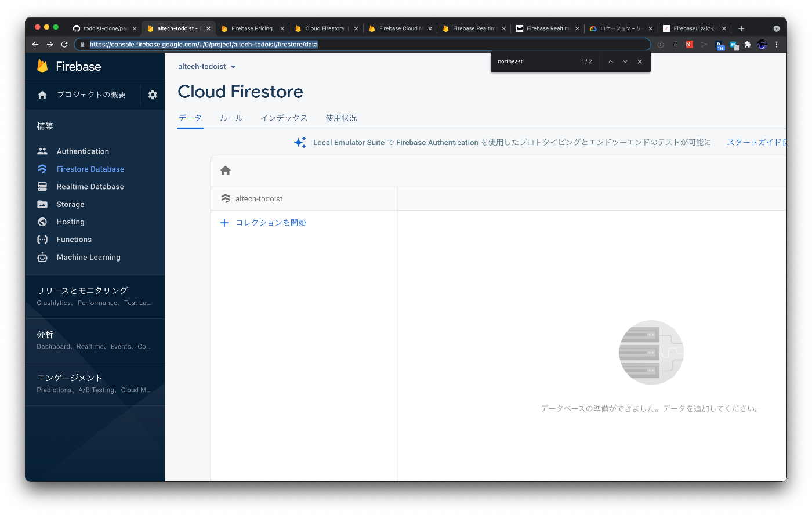The width and height of the screenshot is (812, 515).
Task: Expand the 分析 section
Action: click(95, 340)
